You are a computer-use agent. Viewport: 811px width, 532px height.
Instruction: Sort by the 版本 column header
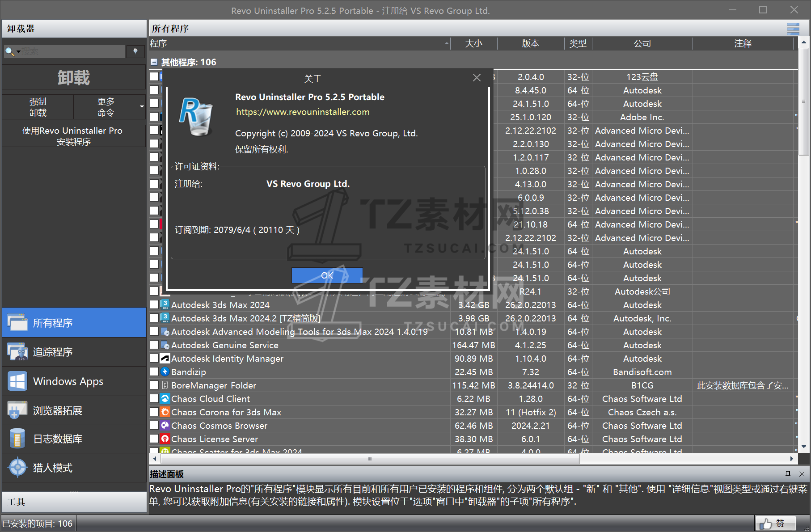tap(531, 43)
